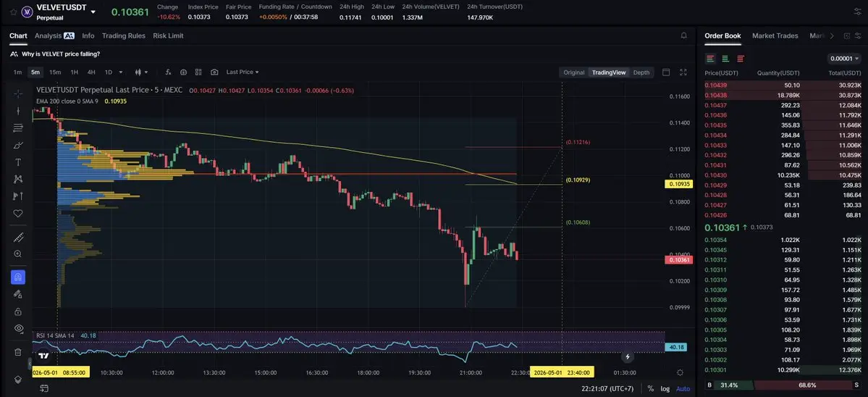This screenshot has height=397, width=868.
Task: Select the Text annotation tool
Action: [x=17, y=162]
